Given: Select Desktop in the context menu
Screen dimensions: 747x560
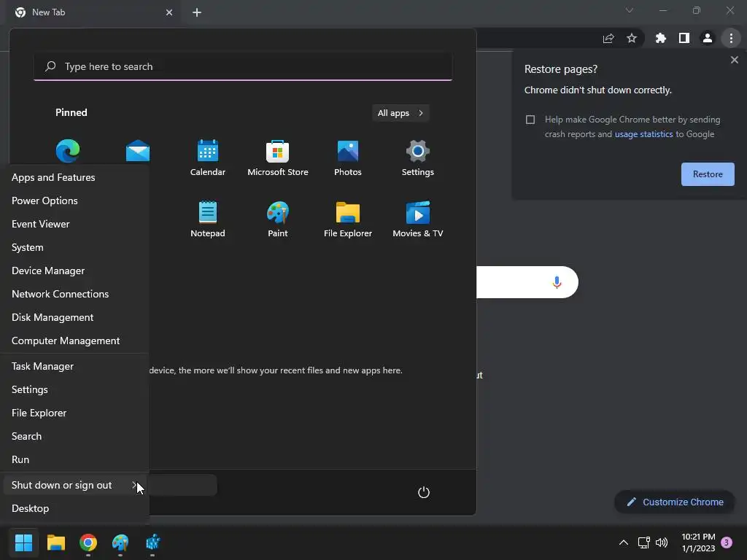Looking at the screenshot, I should pos(75,508).
